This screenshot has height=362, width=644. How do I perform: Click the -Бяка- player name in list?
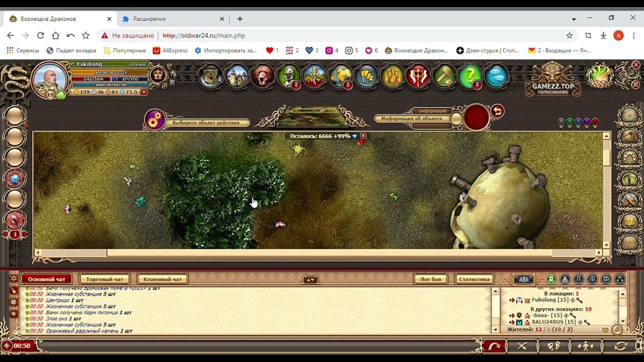point(540,315)
